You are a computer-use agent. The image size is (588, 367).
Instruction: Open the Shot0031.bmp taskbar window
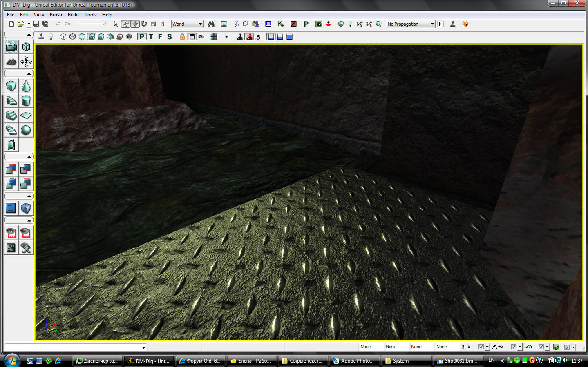458,361
